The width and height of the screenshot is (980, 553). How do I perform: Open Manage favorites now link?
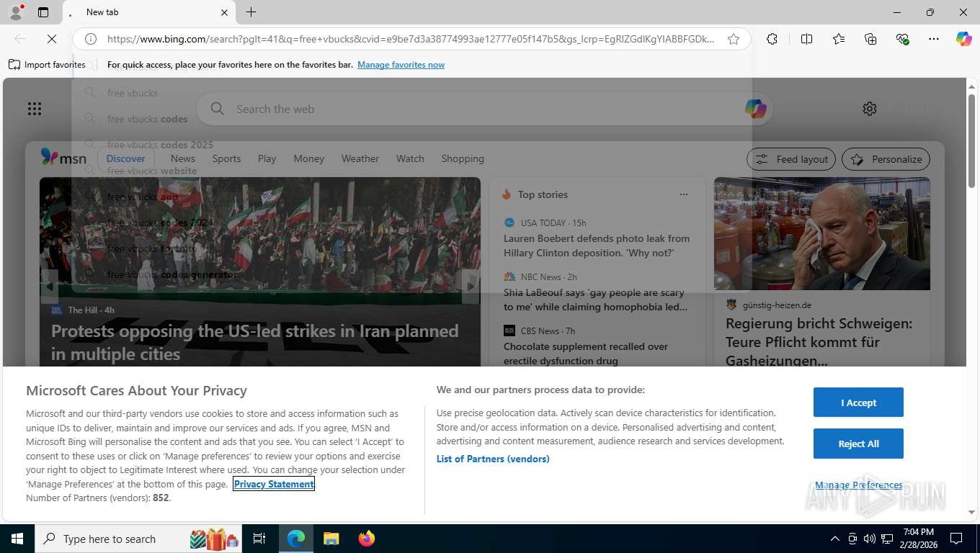pos(401,65)
